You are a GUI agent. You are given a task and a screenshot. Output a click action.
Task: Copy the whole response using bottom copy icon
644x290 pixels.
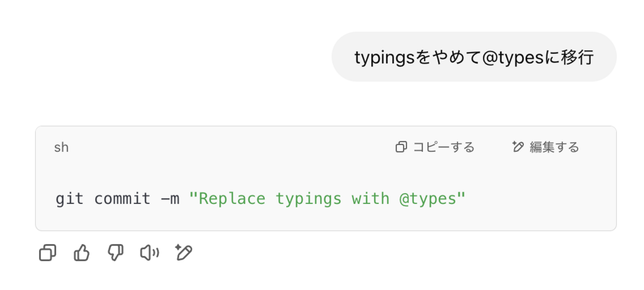click(x=48, y=253)
